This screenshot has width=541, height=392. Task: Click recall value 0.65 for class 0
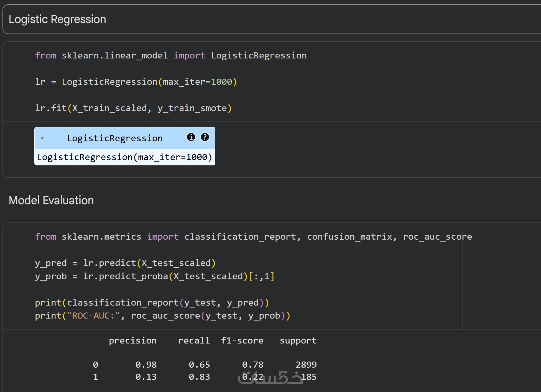click(x=199, y=365)
